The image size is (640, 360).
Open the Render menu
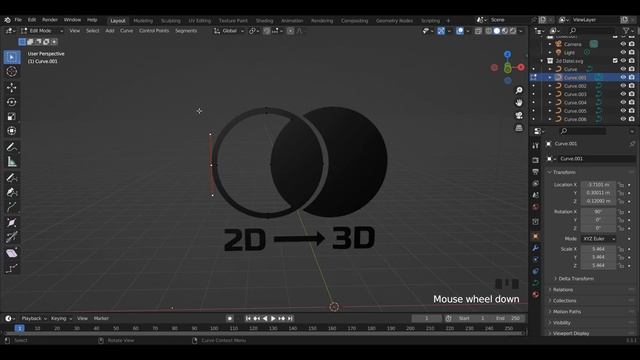coord(50,20)
